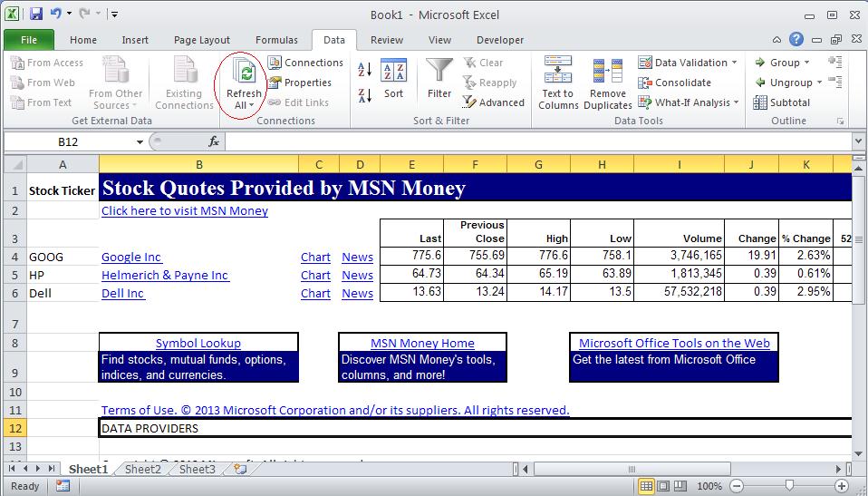868x496 pixels.
Task: Click the zoom slider handle
Action: coord(789,487)
